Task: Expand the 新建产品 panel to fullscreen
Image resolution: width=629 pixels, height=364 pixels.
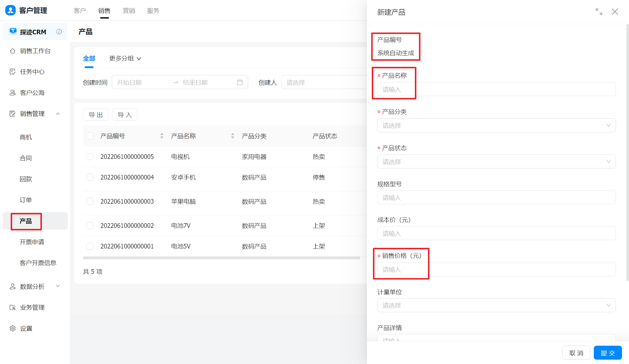Action: coord(599,12)
